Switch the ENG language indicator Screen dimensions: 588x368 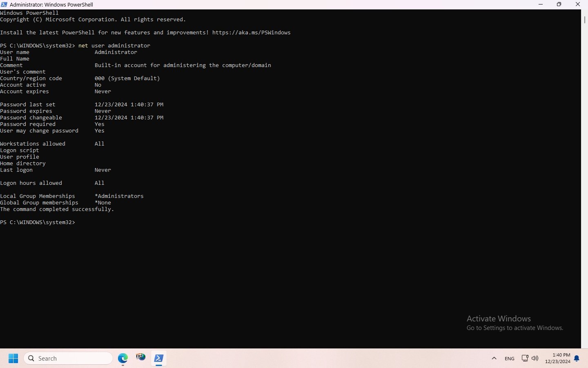pos(510,359)
